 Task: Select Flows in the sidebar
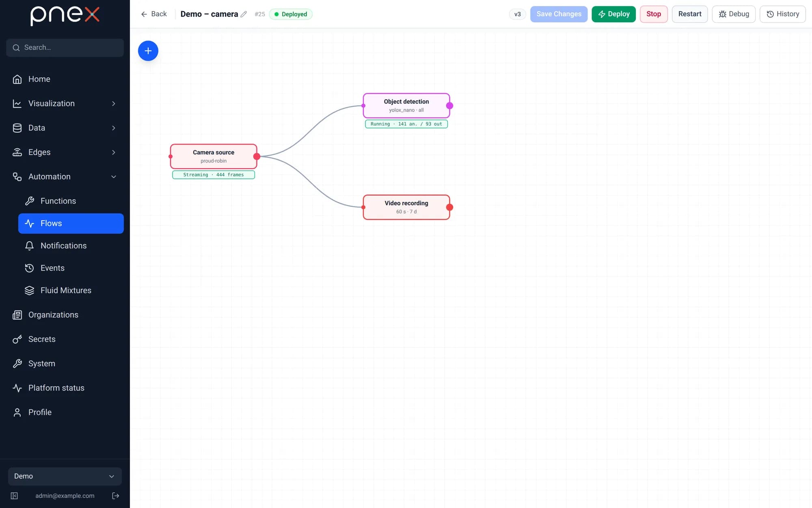pyautogui.click(x=71, y=224)
